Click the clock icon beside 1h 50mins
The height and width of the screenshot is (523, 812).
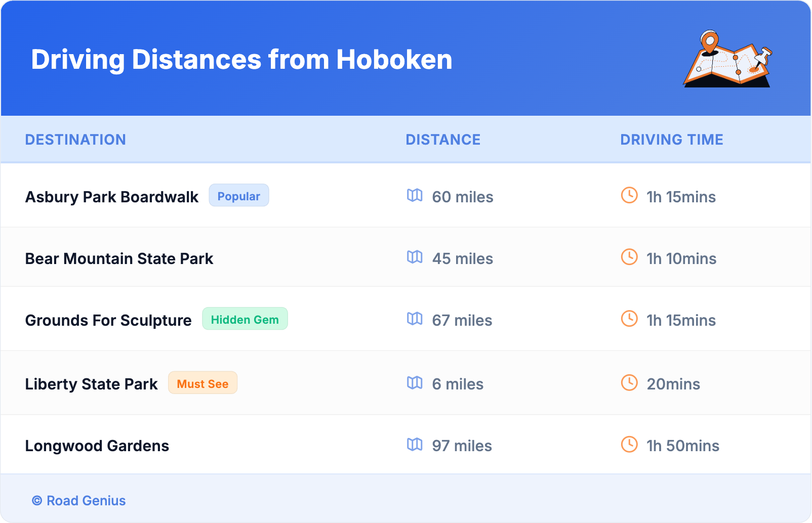pyautogui.click(x=629, y=444)
